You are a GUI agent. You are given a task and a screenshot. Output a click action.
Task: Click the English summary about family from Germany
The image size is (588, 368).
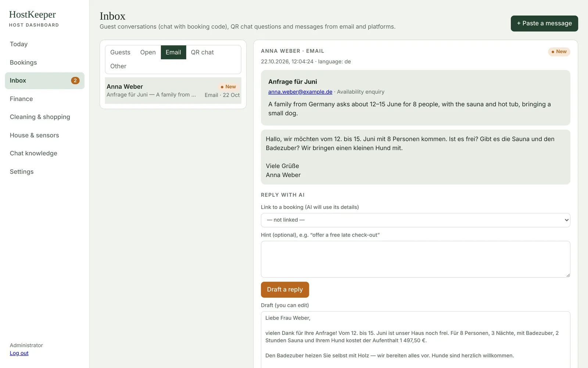click(409, 109)
